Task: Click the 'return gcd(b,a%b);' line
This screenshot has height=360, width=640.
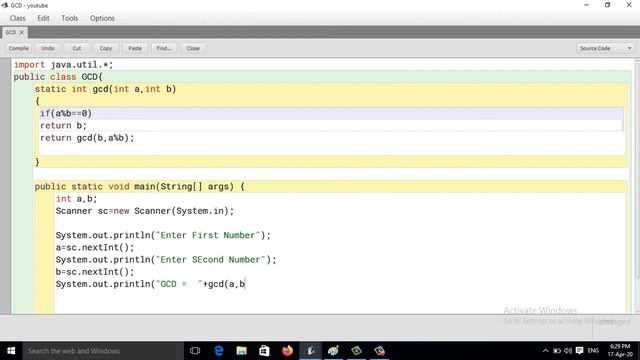Action: pos(87,138)
